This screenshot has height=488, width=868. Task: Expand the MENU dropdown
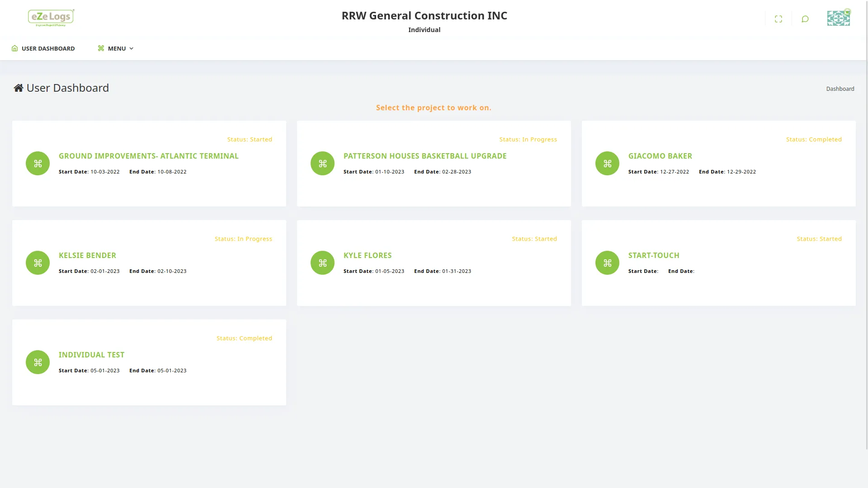pyautogui.click(x=116, y=48)
